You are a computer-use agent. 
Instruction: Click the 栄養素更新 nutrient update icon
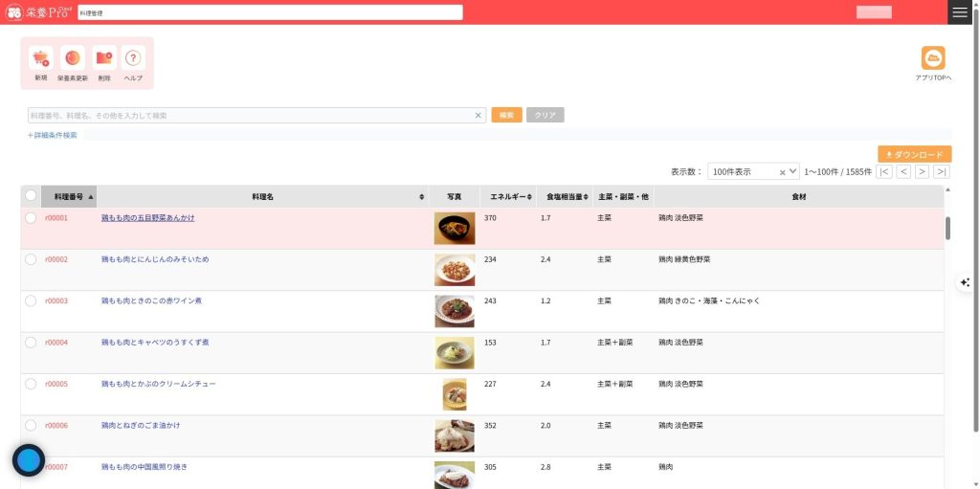(x=73, y=59)
